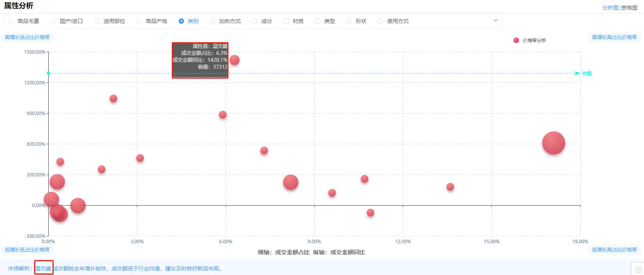Select the 使用方式 radio option
Viewport: 644px width, 275px height.
point(381,21)
